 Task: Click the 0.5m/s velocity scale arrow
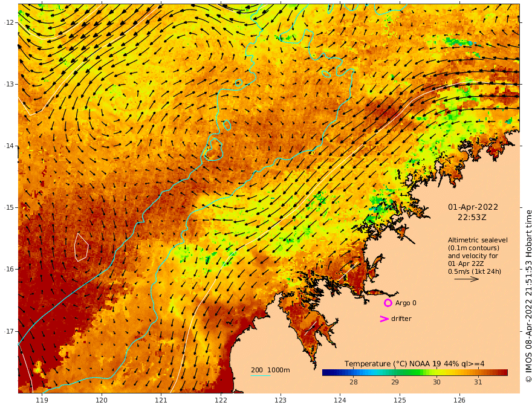pos(467,279)
